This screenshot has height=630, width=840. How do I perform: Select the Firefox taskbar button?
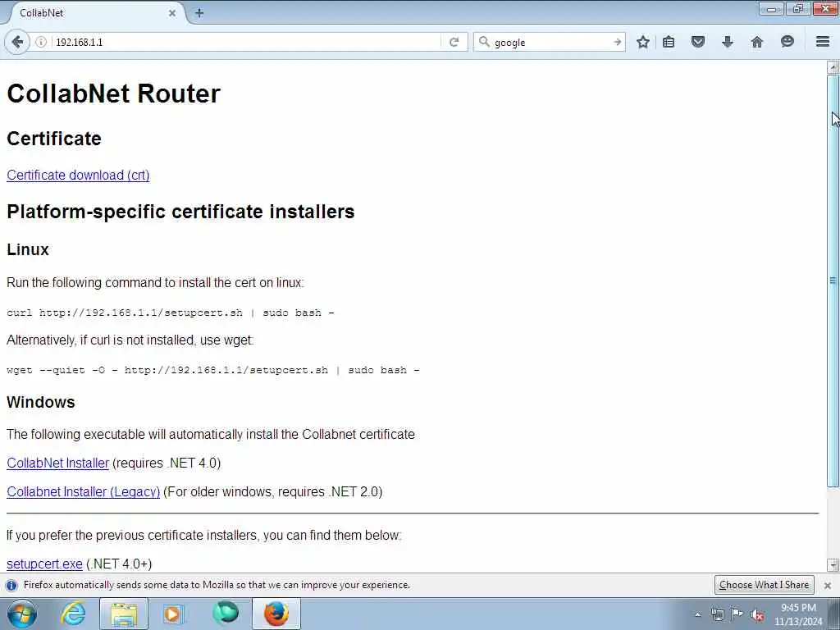tap(276, 614)
